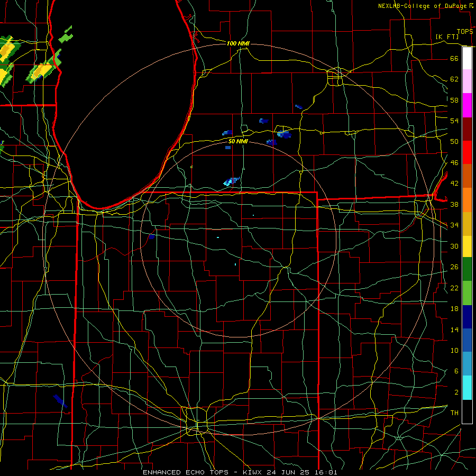476x476 pixels.
Task: Click the bright yellow legend swatch
Action: coord(467,246)
